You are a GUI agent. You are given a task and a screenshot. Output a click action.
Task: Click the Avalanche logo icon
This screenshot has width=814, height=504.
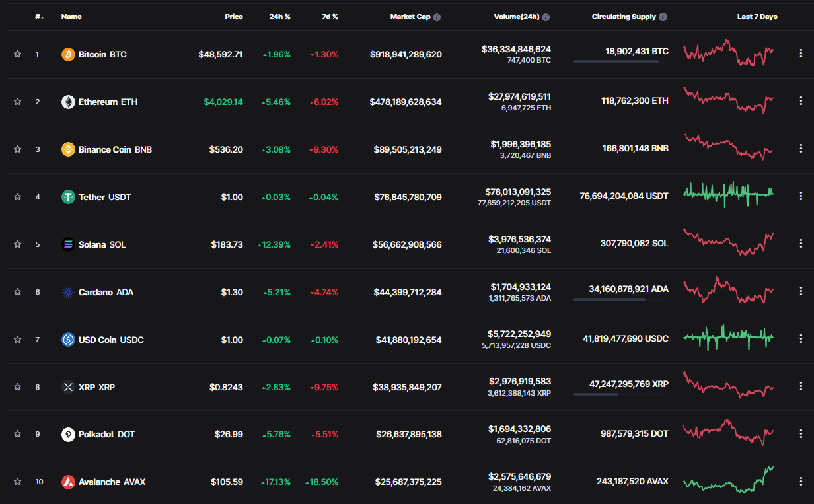(x=68, y=482)
